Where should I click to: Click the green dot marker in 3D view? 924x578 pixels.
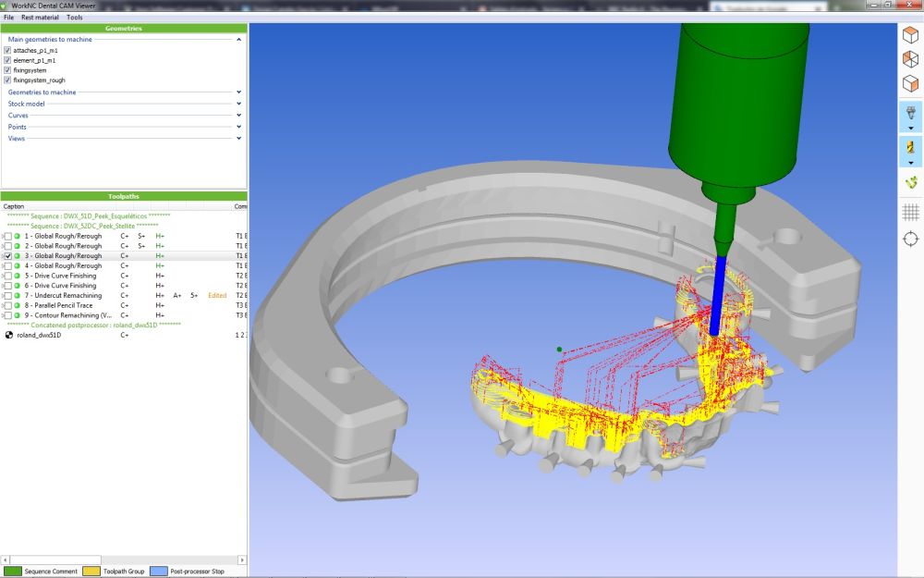coord(559,350)
